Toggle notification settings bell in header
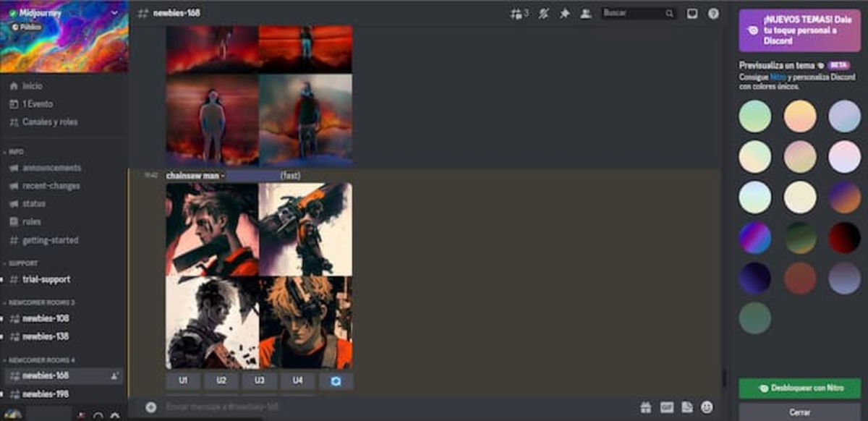This screenshot has height=421, width=868. pyautogui.click(x=544, y=13)
